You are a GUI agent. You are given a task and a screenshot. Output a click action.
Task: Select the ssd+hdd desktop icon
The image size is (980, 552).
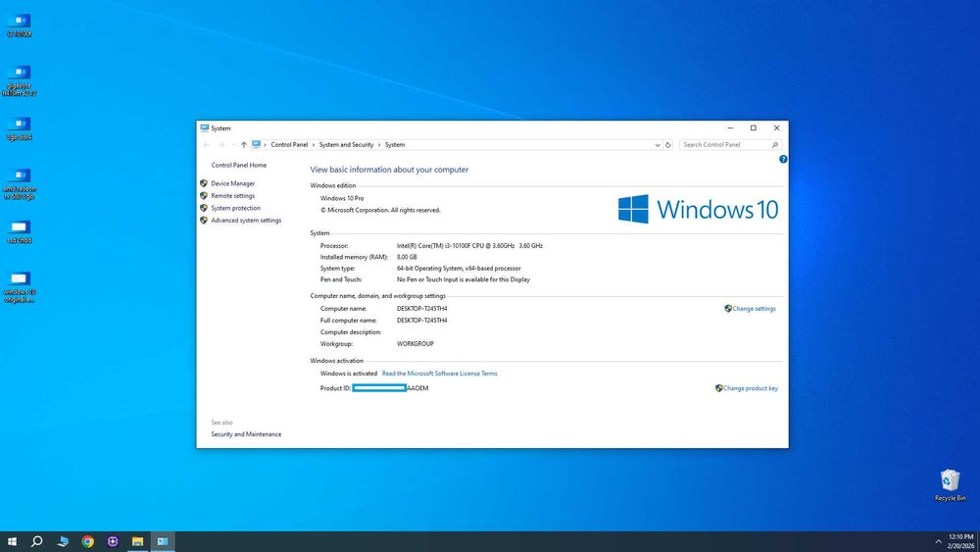pos(20,231)
